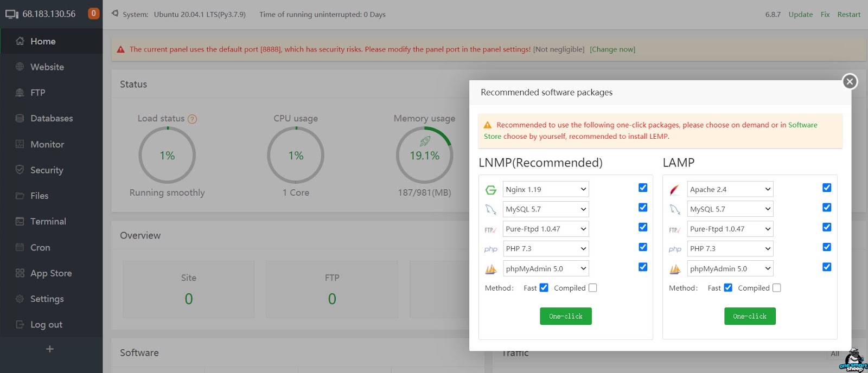Uncheck phpMyAdmin 5.0 in LNMP

(643, 267)
